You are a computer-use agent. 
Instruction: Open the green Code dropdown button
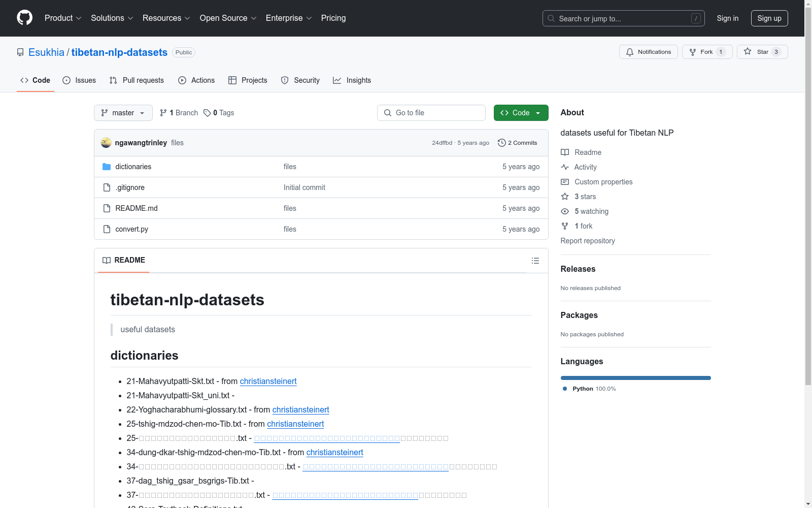pos(521,113)
